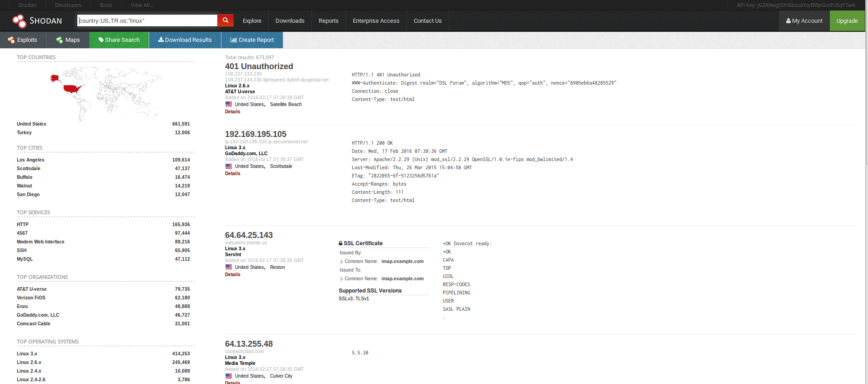Open the My Account menu
868x384 pixels.
pyautogui.click(x=804, y=21)
